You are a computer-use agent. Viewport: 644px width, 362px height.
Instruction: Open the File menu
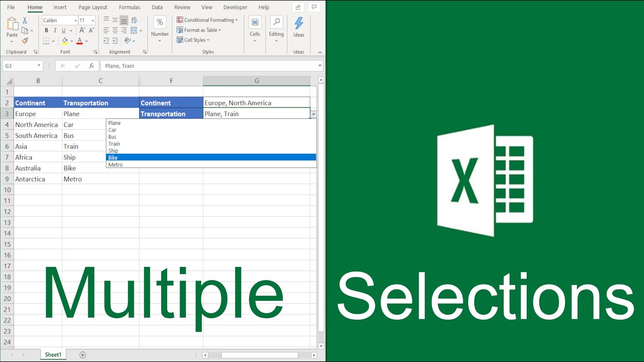[11, 8]
